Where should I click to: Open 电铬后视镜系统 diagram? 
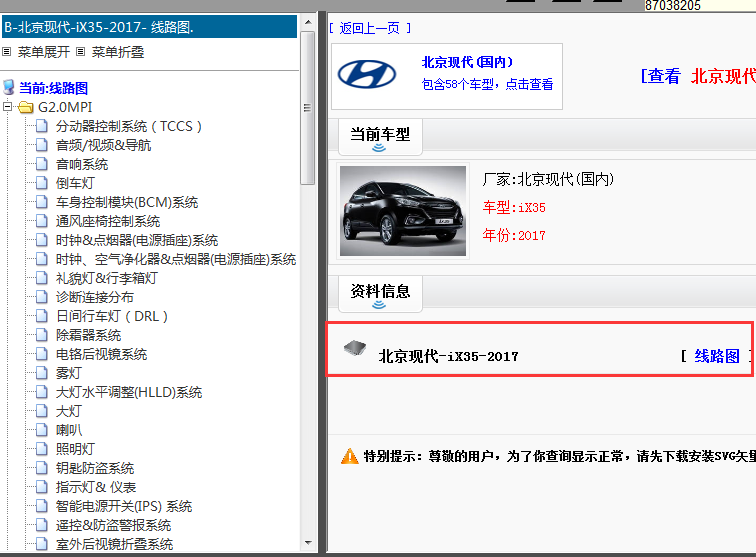coord(101,354)
